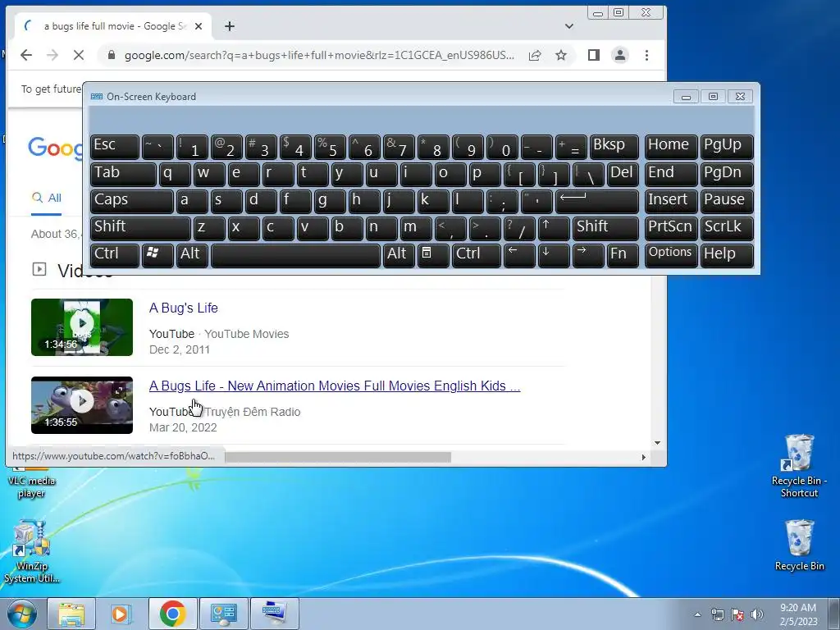The image size is (840, 630).
Task: Toggle the left Ctrl key
Action: click(x=115, y=255)
